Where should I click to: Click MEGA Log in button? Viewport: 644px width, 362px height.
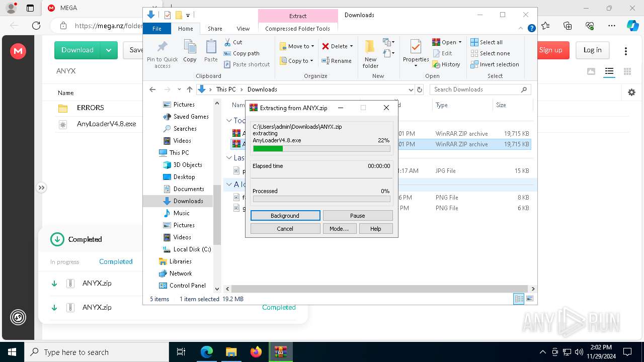pos(592,50)
